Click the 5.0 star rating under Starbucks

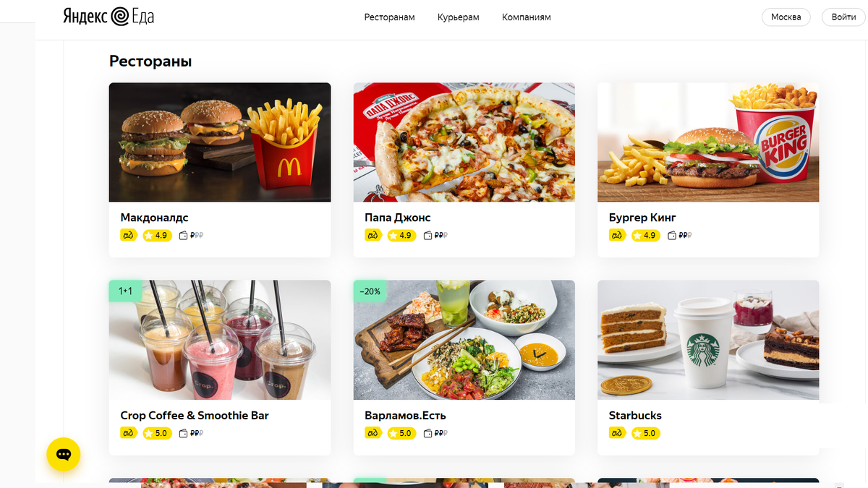click(x=646, y=433)
